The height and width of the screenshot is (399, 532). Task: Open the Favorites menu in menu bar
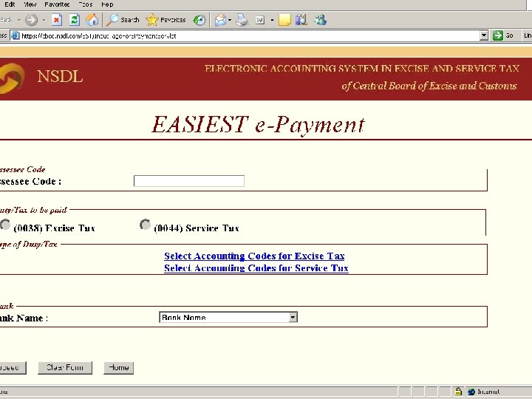[57, 4]
